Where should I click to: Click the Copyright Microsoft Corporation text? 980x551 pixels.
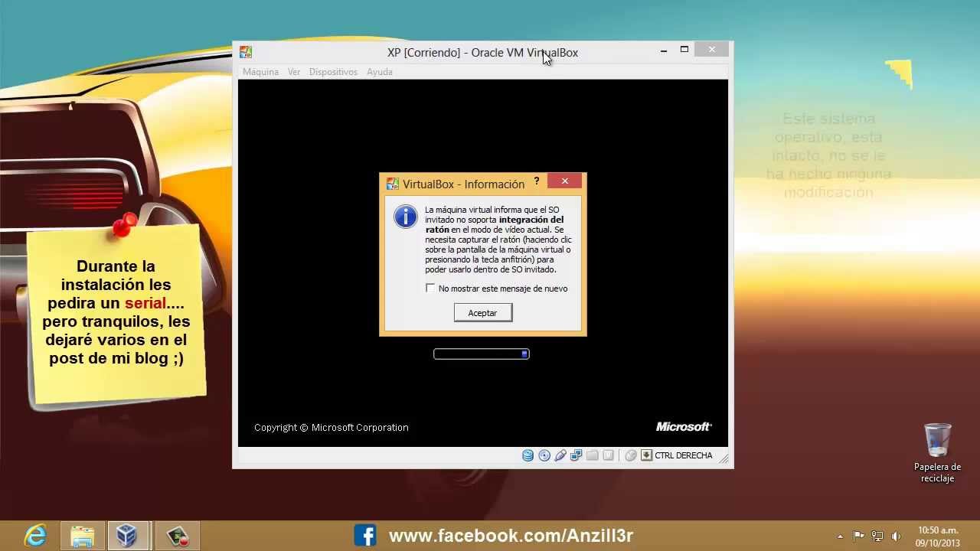[332, 428]
